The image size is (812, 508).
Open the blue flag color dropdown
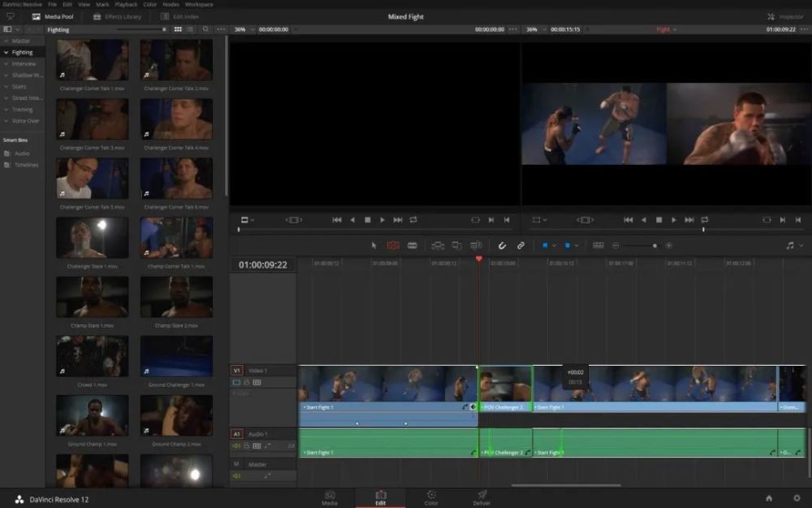pos(554,245)
